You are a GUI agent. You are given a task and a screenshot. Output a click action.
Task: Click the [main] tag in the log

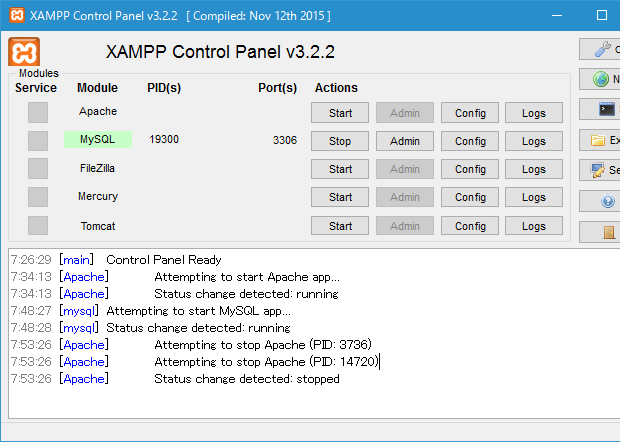76,260
